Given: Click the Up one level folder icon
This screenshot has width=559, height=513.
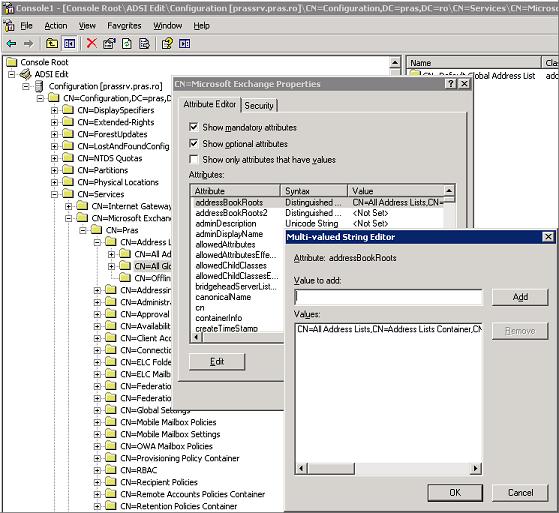Looking at the screenshot, I should click(x=52, y=43).
